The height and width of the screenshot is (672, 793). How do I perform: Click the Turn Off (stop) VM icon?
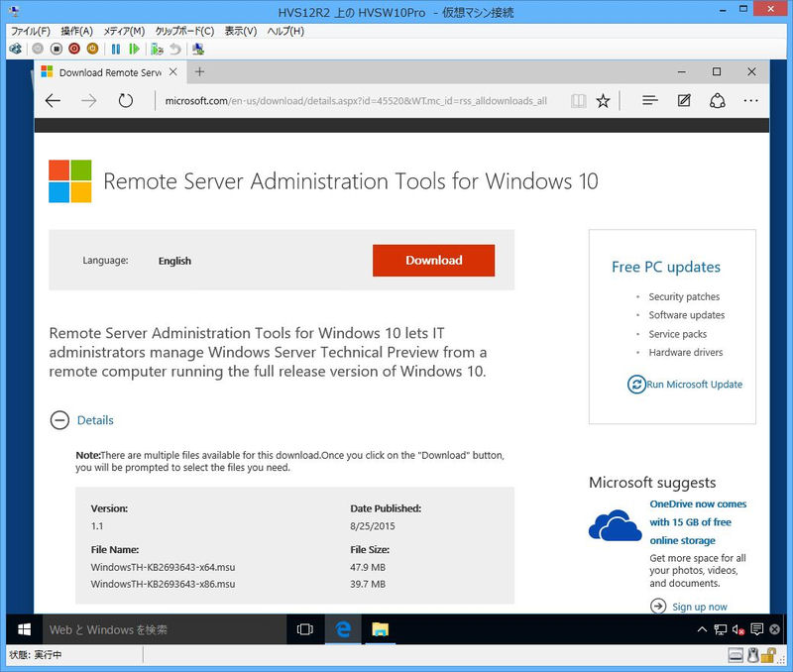[x=57, y=49]
